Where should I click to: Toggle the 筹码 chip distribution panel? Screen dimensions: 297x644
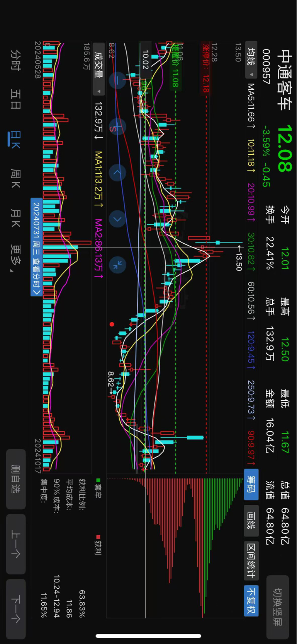coord(251,484)
